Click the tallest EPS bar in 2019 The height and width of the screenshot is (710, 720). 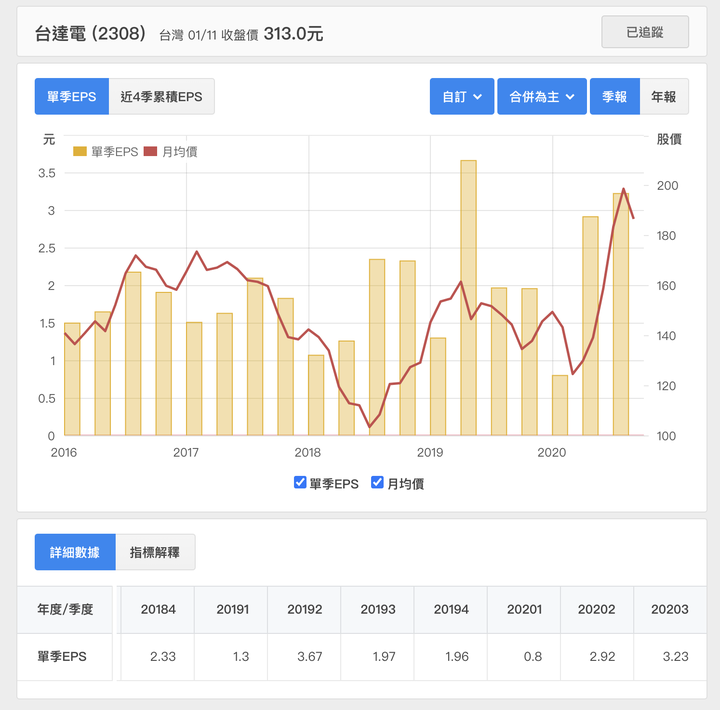coord(468,298)
